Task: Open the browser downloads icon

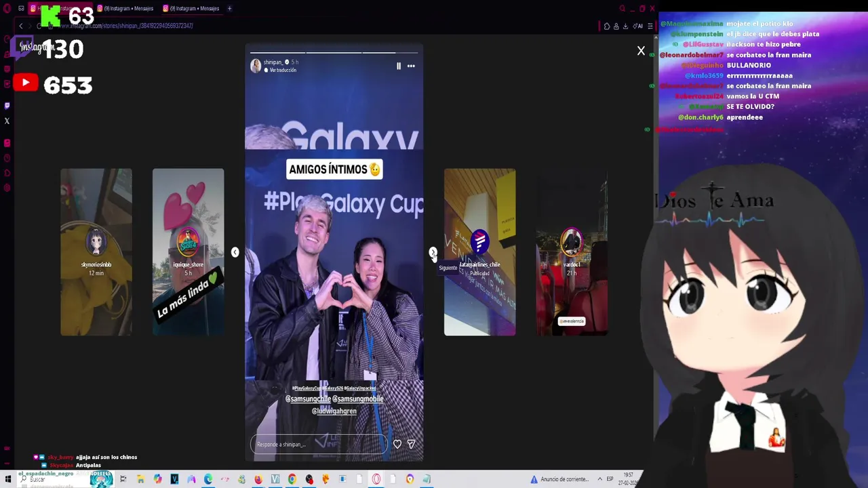Action: click(625, 26)
